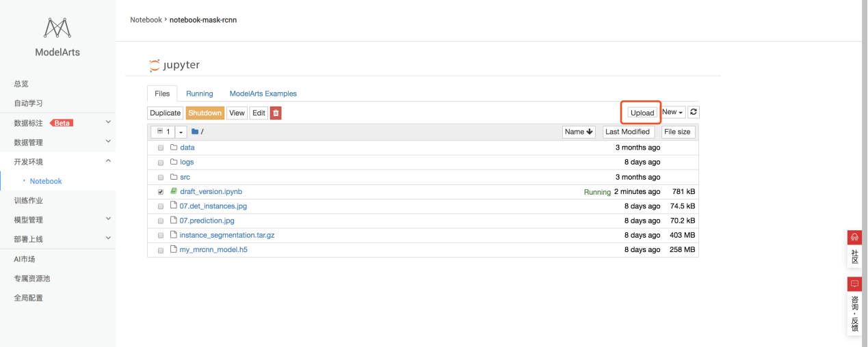868x347 pixels.
Task: Refresh the notebook file list
Action: click(694, 112)
